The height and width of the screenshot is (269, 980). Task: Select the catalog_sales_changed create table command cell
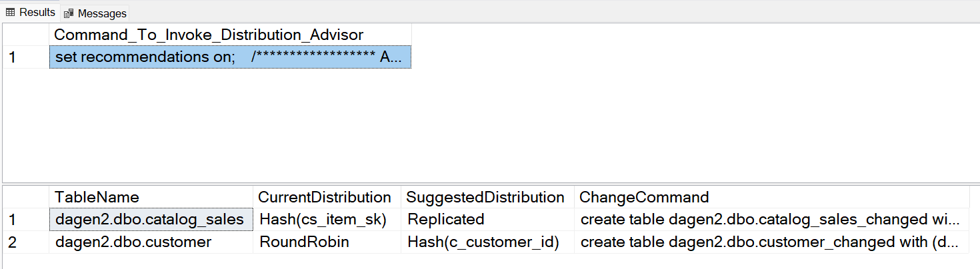coord(771,219)
